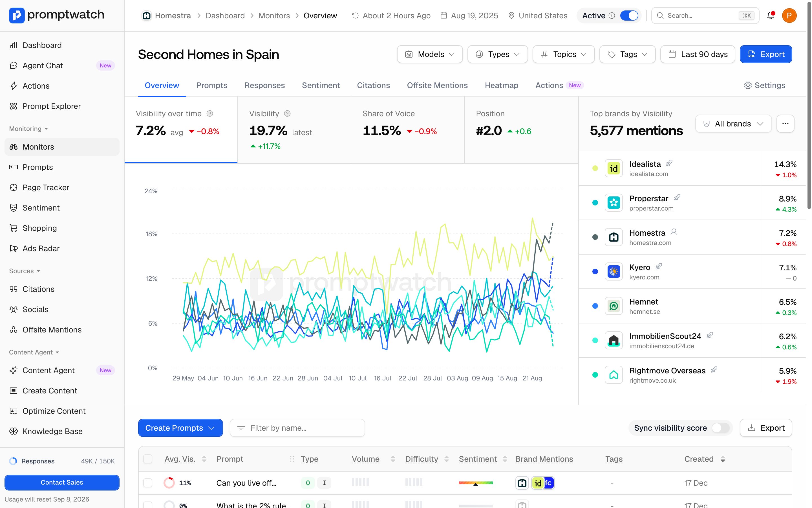Click the Prompt column drag handle icon

click(x=292, y=459)
